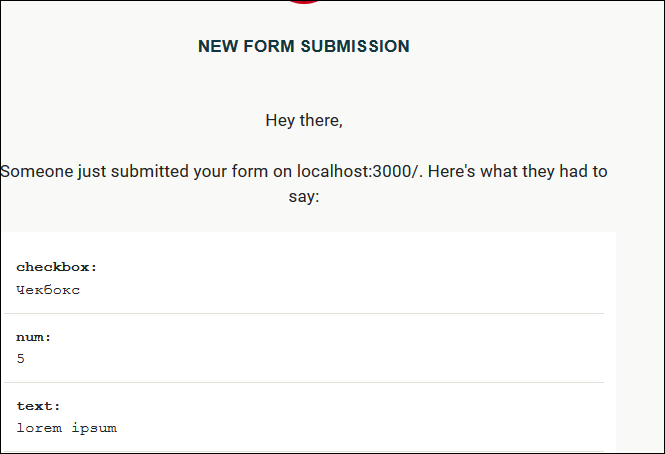Click the red logo at the top
This screenshot has height=454, width=665.
[304, 2]
